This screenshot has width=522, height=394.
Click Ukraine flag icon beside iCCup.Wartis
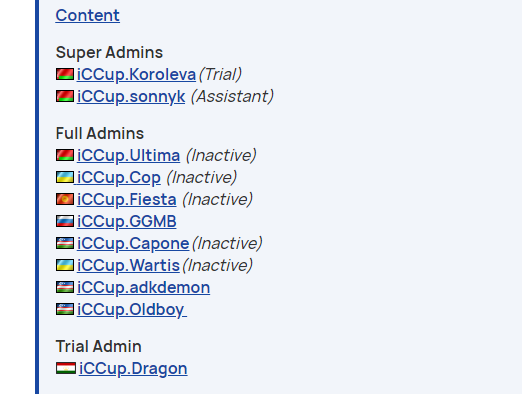pyautogui.click(x=65, y=265)
